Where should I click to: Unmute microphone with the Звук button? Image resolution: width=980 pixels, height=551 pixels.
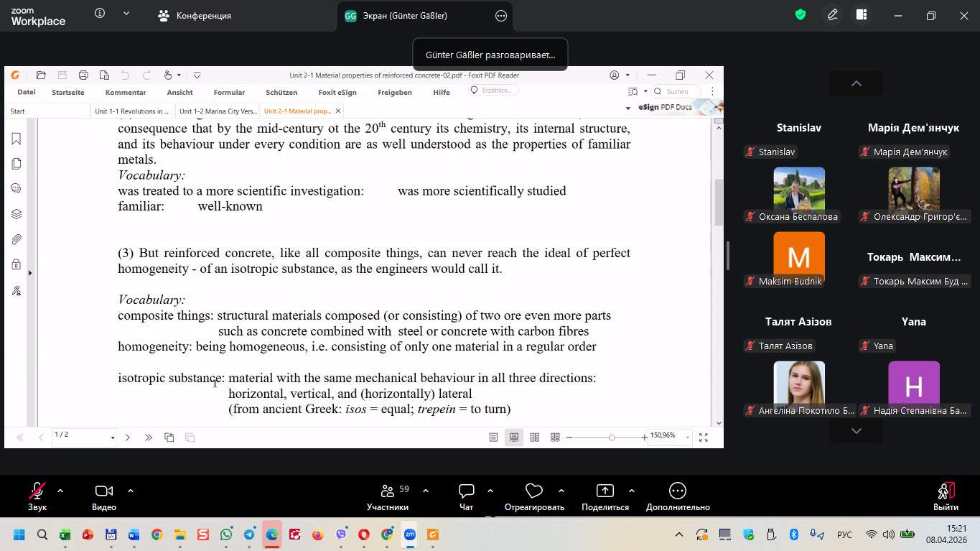(x=37, y=496)
